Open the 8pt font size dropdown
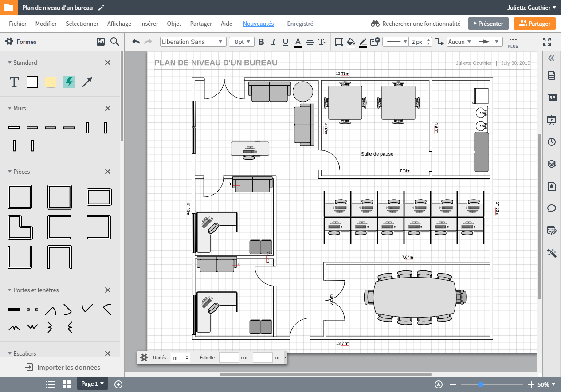The width and height of the screenshot is (561, 392). coord(242,42)
